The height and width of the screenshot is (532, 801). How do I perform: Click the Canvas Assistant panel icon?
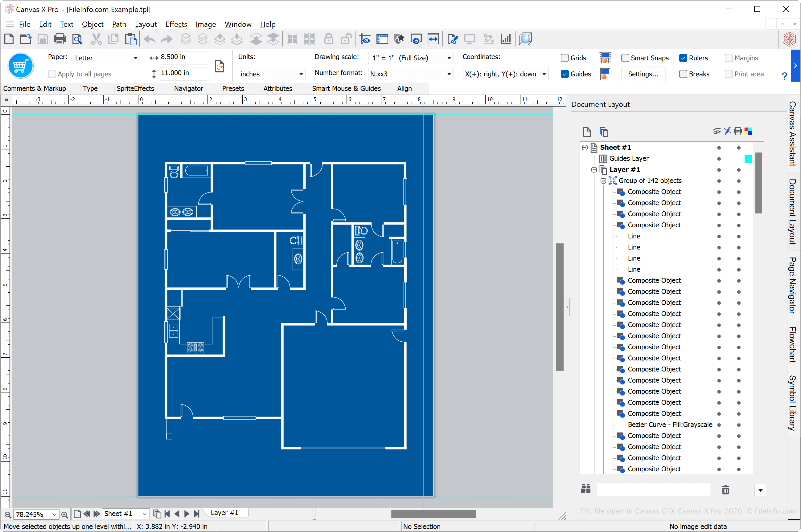coord(794,136)
